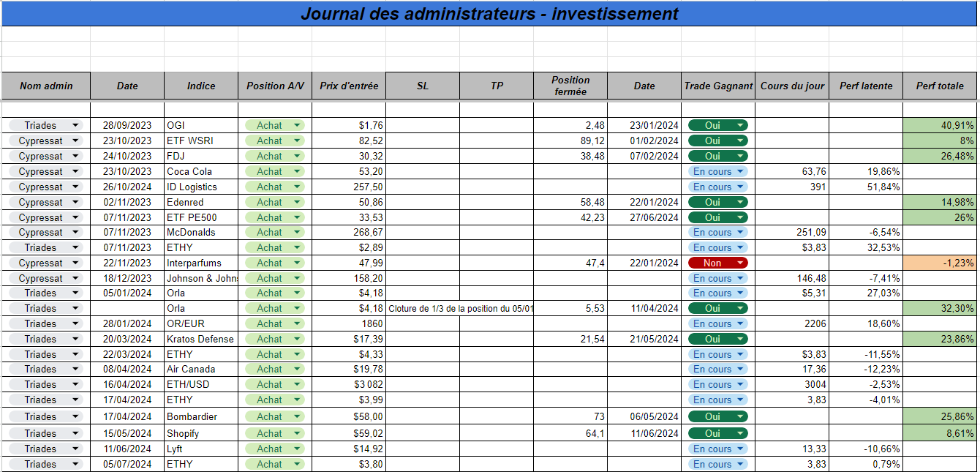Screen dimensions: 980x472
Task: Select the Trade Gagnant header
Action: tap(718, 86)
